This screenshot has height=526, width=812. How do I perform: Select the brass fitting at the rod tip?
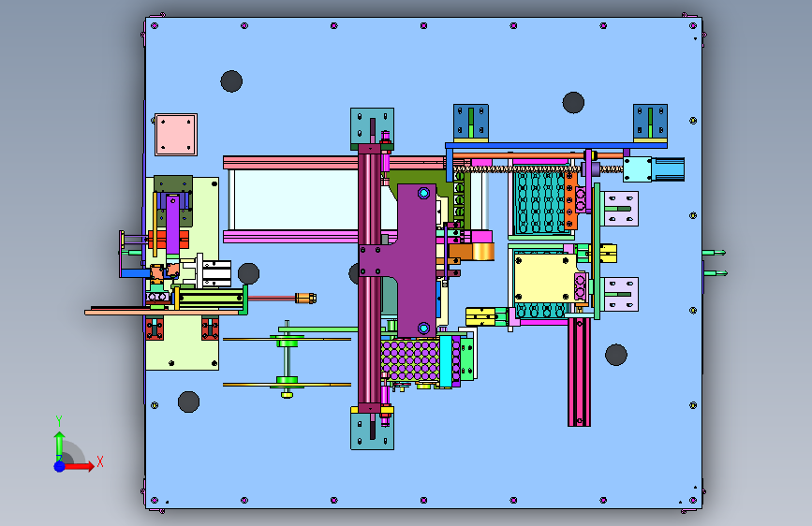305,299
